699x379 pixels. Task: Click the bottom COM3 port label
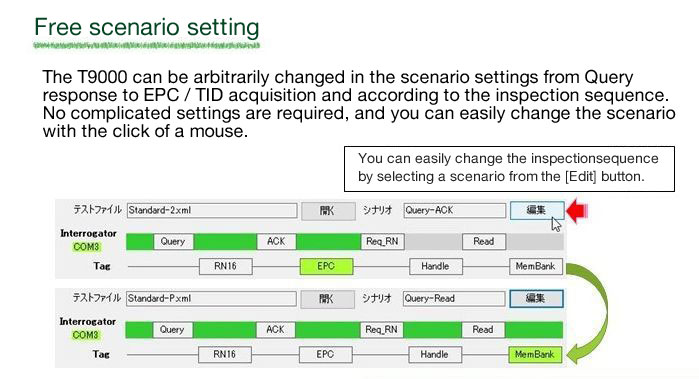point(85,335)
